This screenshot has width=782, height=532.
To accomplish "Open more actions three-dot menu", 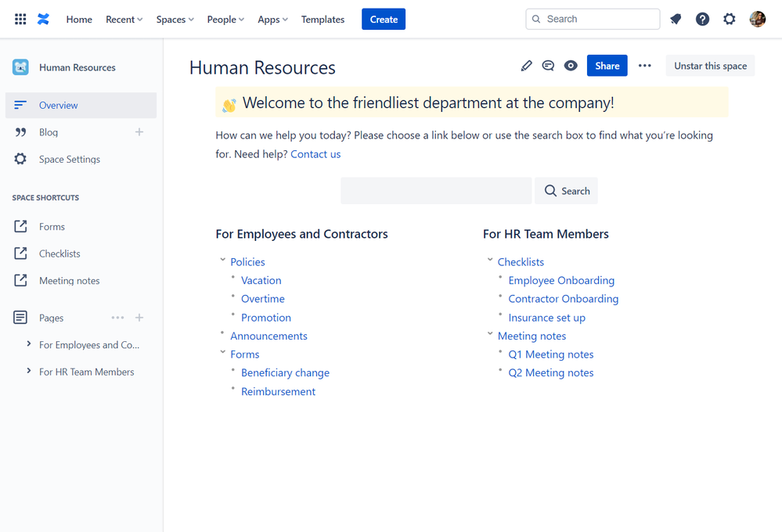I will pyautogui.click(x=644, y=66).
